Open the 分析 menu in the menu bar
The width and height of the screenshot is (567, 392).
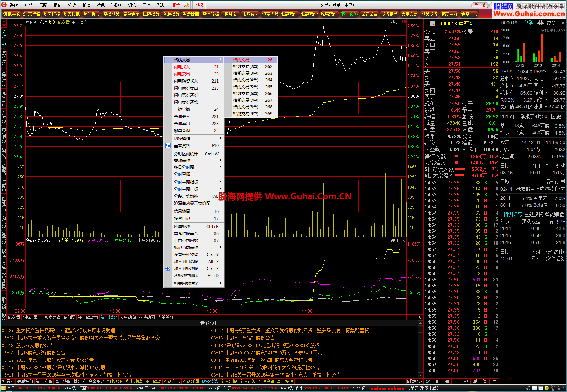click(x=72, y=5)
